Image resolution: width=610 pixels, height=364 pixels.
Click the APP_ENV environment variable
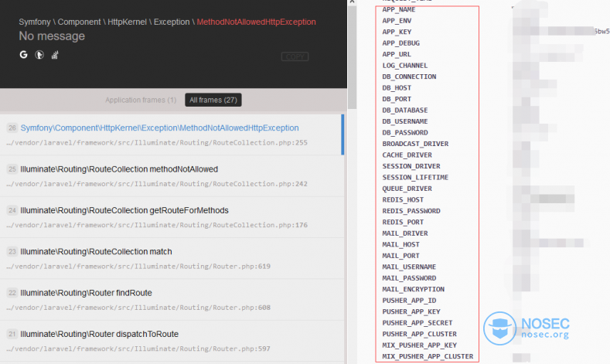coord(397,21)
